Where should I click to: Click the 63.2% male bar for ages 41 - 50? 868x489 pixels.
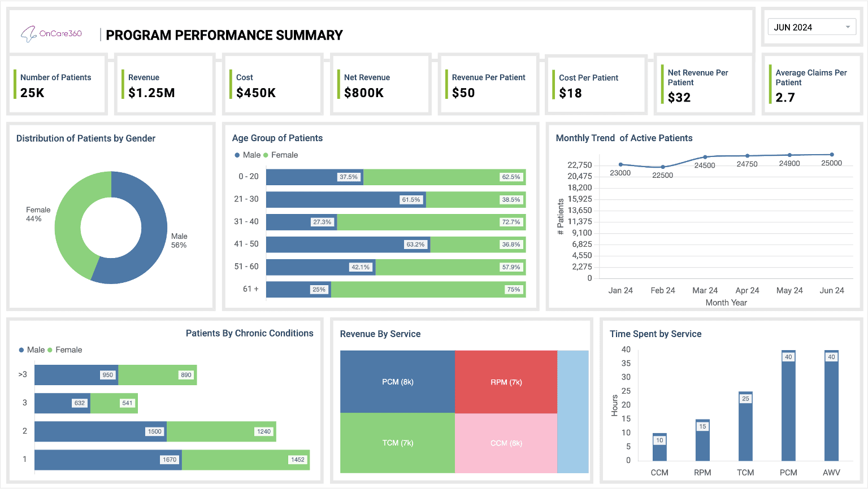(348, 244)
